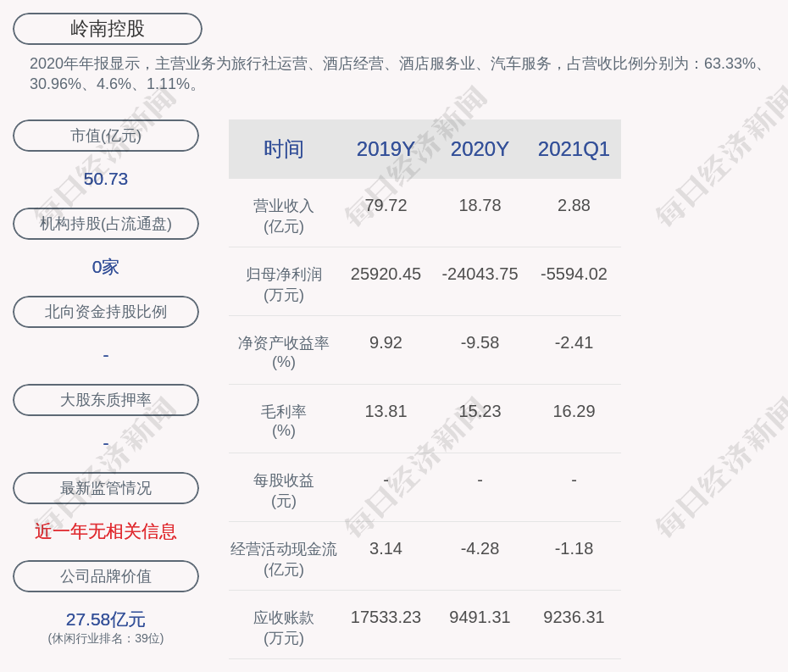Screen dimensions: 788x672
Task: Select the 归母净利润 row label
Action: click(283, 284)
